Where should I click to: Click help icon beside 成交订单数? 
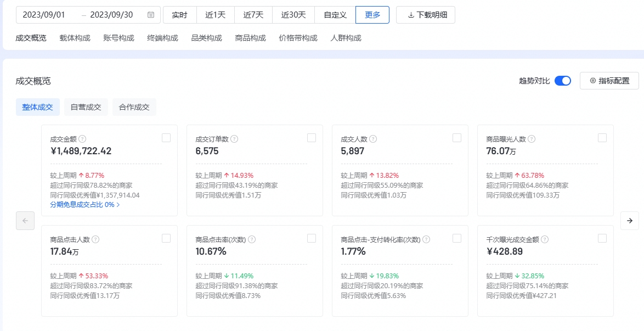[x=234, y=139]
